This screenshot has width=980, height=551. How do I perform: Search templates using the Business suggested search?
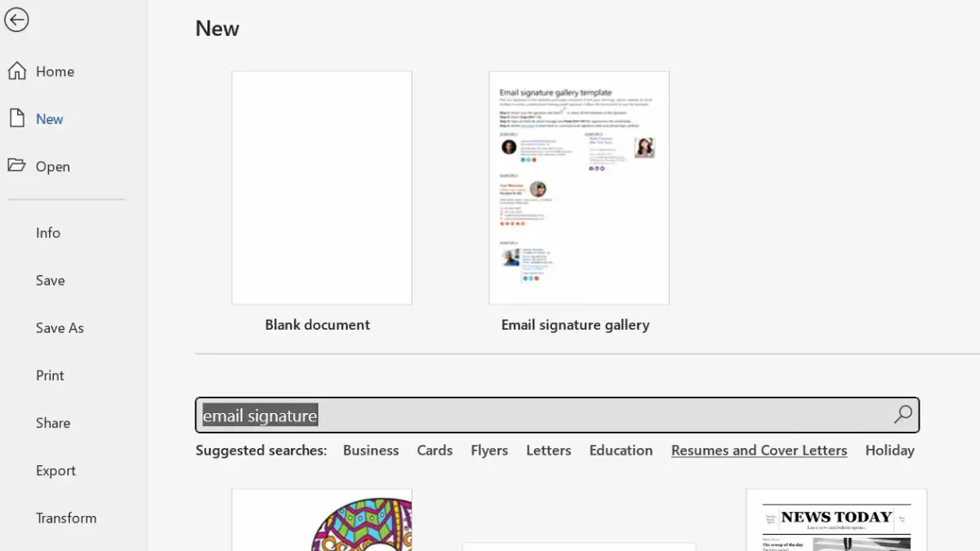point(371,450)
